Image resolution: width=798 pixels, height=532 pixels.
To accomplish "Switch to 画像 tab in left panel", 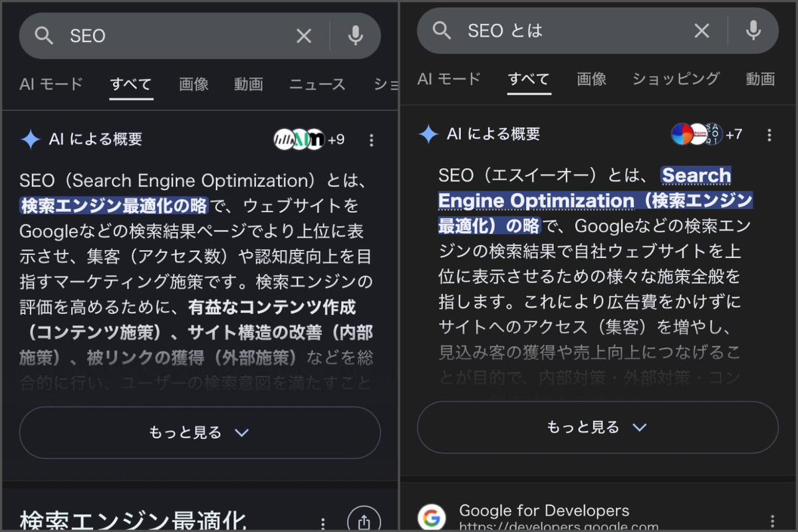I will tap(194, 84).
